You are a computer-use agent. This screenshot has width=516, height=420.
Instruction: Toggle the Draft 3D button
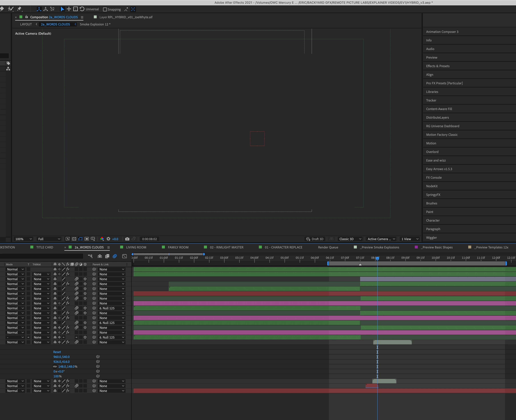point(315,239)
